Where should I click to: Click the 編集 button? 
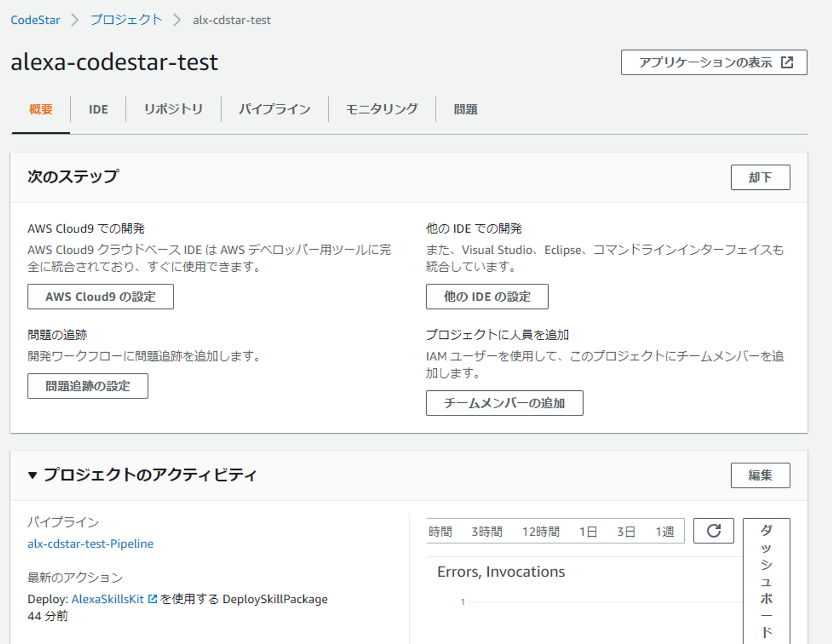(760, 475)
